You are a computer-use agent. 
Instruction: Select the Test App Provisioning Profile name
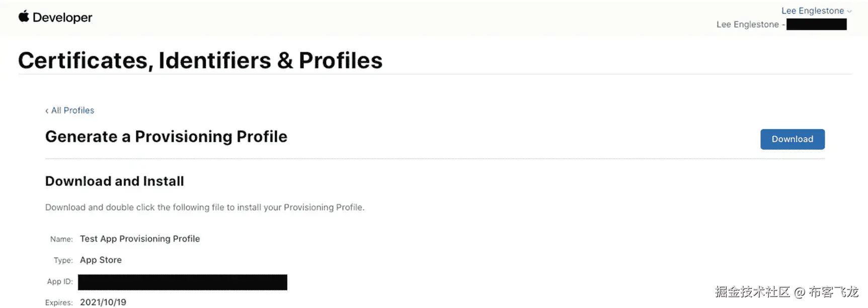point(140,239)
